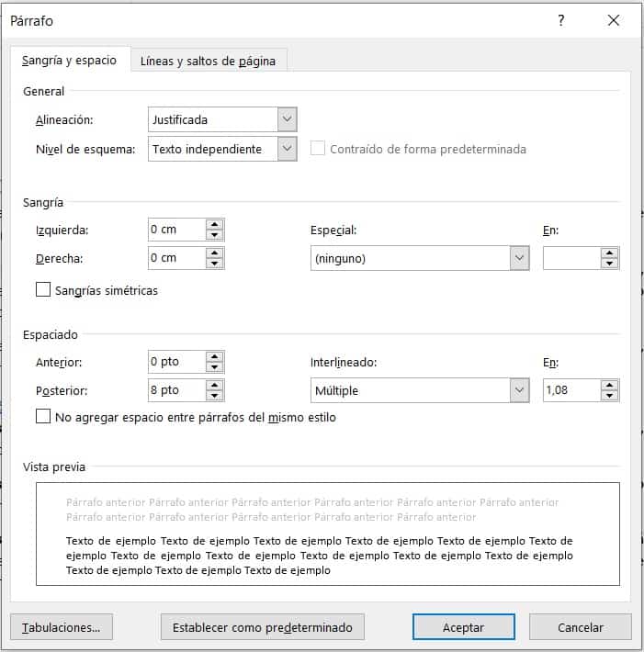
Task: Increase Anterior spacing with up arrow
Action: point(215,356)
